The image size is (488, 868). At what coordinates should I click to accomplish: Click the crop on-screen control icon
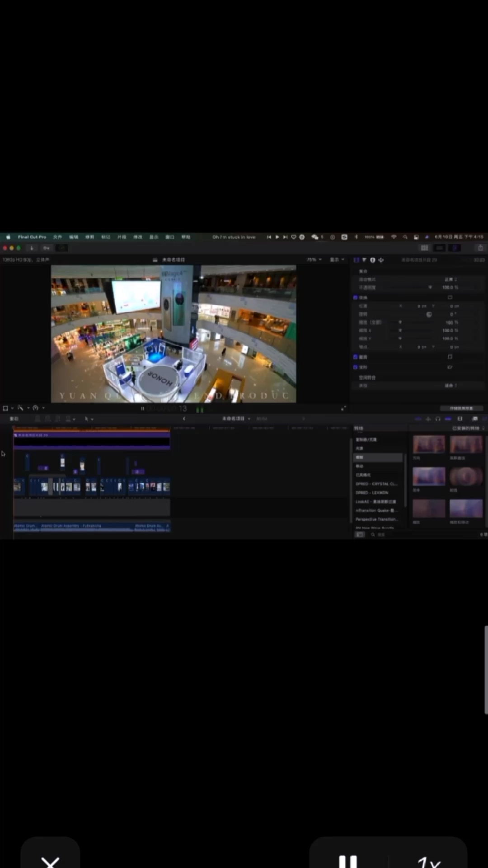[450, 357]
